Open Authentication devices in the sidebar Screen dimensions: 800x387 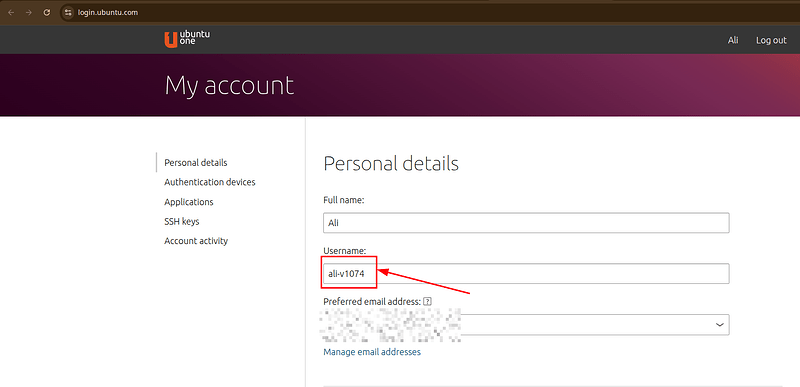210,182
